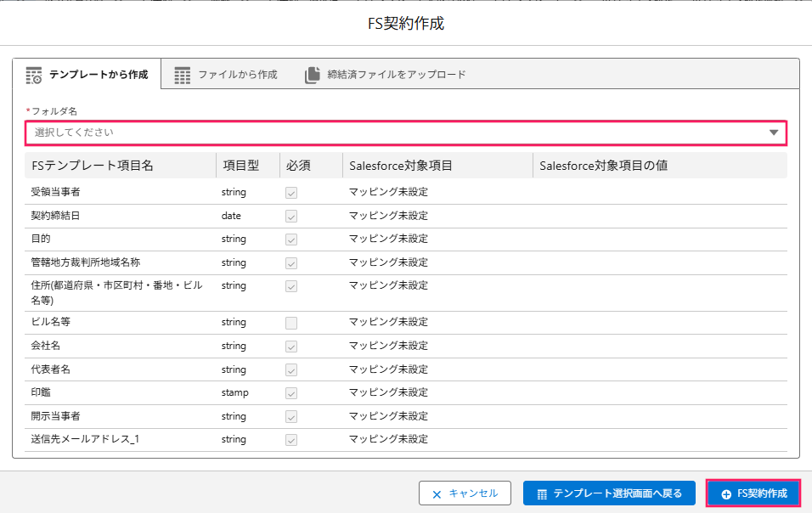
Task: Toggle the 必須 checkbox for 開示当事者
Action: 291,416
